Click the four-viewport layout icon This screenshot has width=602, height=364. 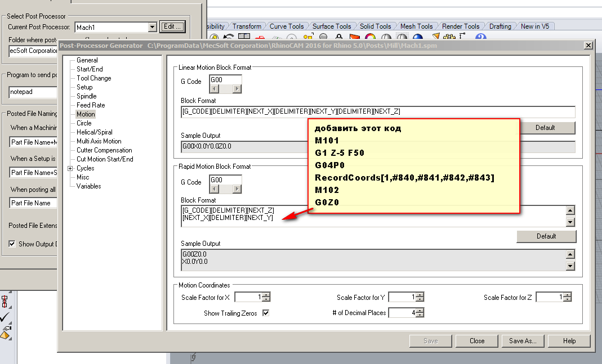(244, 37)
